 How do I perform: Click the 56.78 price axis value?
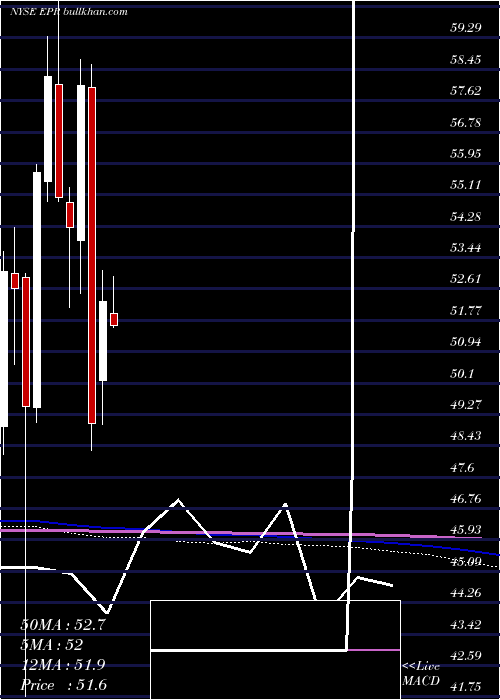[466, 122]
